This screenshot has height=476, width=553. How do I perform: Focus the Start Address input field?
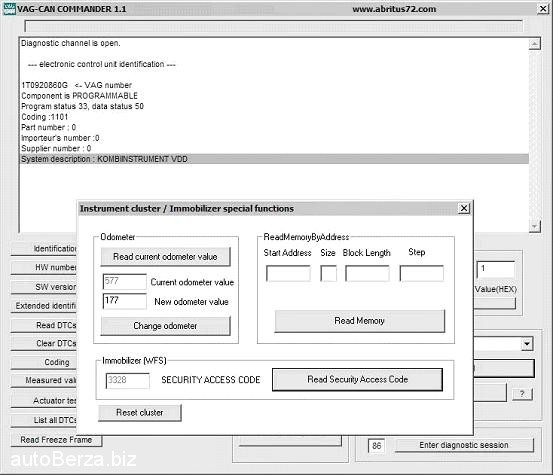(x=288, y=274)
